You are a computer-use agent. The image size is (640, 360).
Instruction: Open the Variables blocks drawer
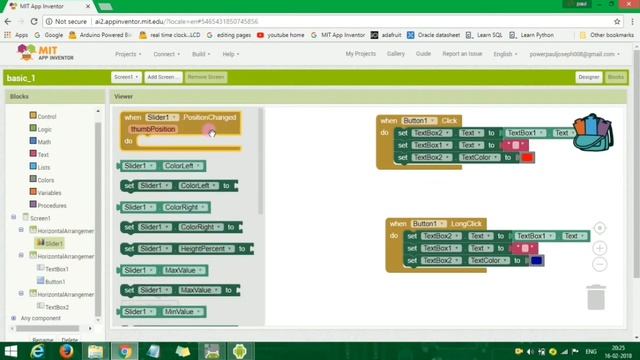click(x=45, y=192)
